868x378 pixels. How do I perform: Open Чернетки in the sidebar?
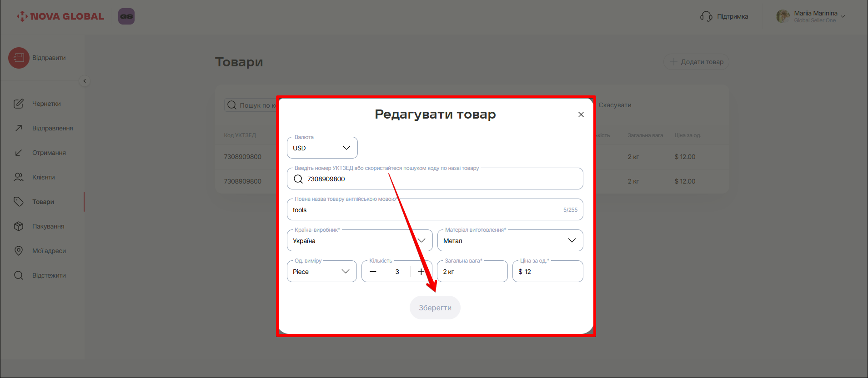pyautogui.click(x=46, y=104)
